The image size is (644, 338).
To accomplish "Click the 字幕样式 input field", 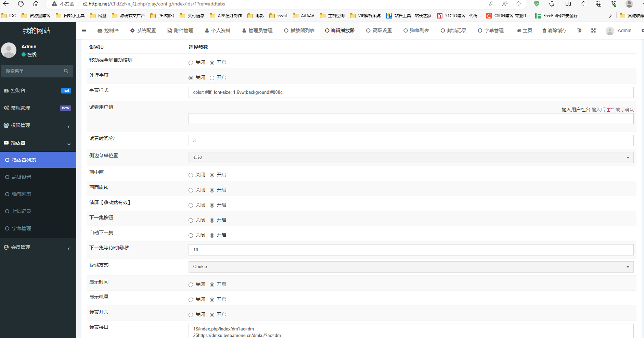I will tap(411, 92).
